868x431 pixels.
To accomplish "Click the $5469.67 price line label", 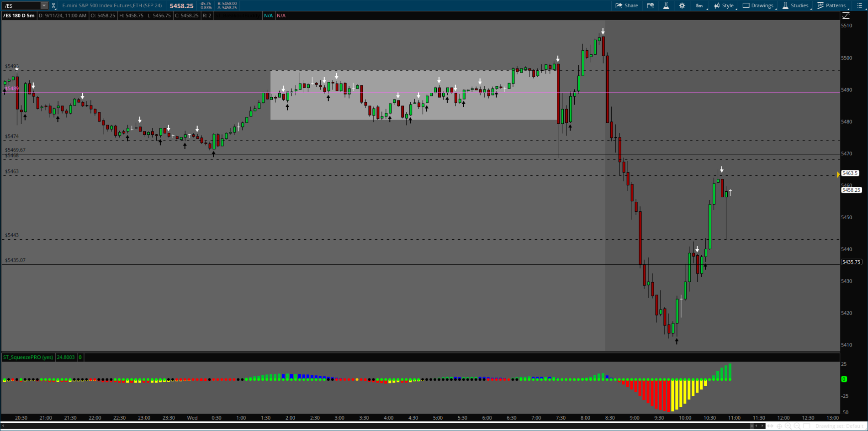I will pyautogui.click(x=15, y=150).
